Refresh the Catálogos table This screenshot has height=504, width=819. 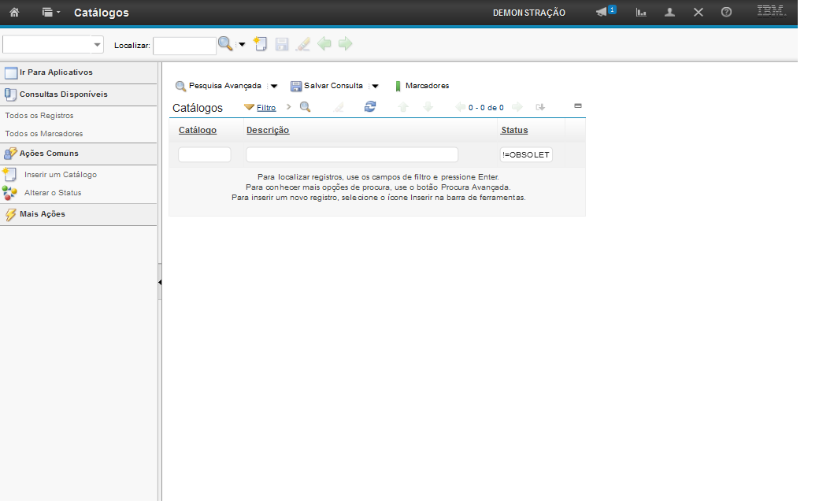pyautogui.click(x=370, y=107)
